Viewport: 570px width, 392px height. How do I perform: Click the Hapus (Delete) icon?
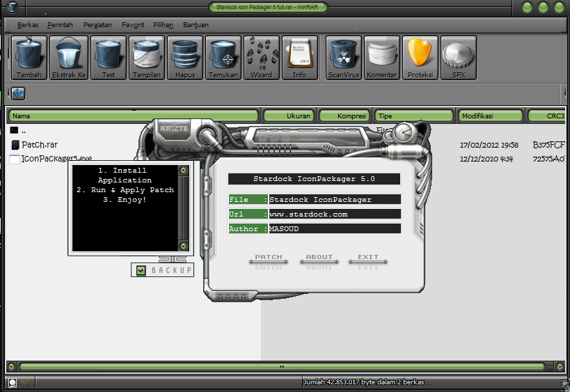click(185, 58)
